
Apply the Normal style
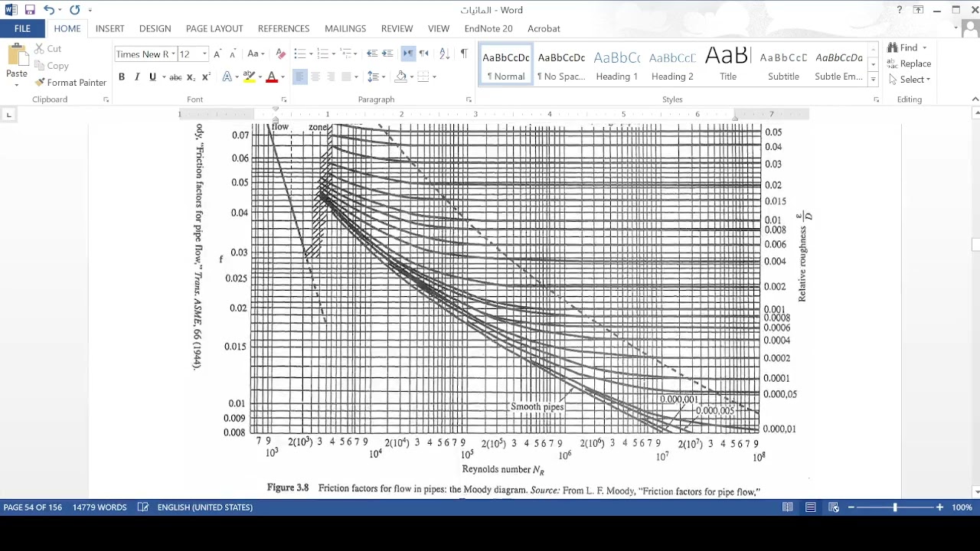tap(506, 65)
